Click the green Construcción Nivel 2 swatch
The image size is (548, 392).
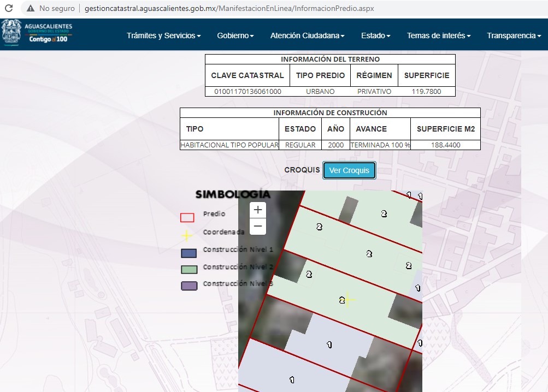(188, 269)
